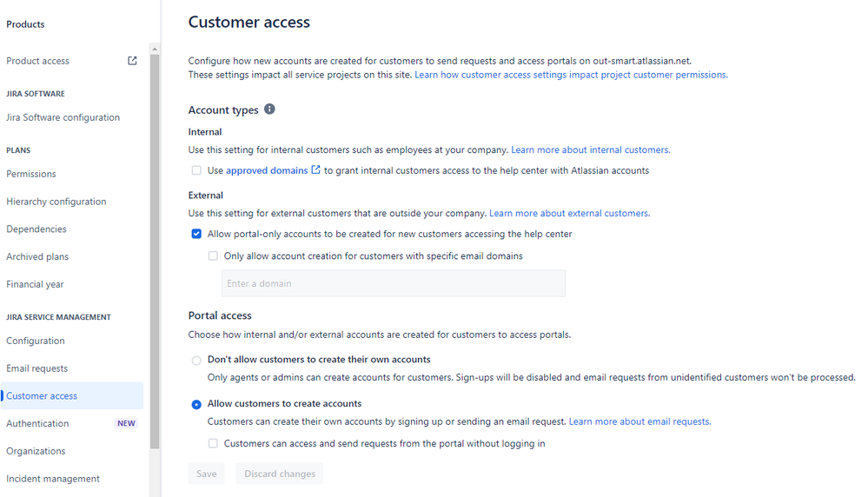This screenshot has height=497, width=868.
Task: Click the external link icon beside Product access
Action: 132,61
